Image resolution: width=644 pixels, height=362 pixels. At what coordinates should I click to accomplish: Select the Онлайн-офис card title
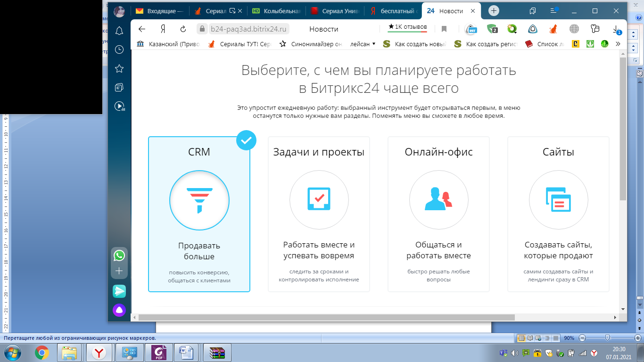coord(438,152)
